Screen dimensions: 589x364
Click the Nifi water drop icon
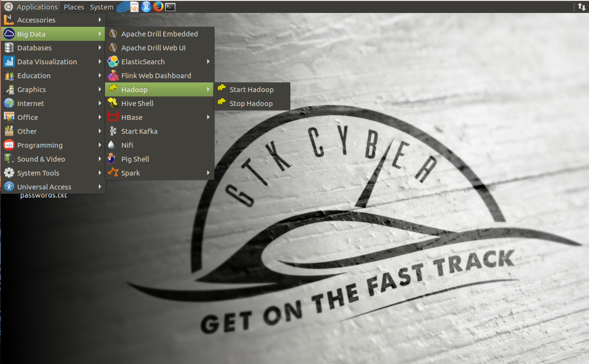(x=111, y=145)
